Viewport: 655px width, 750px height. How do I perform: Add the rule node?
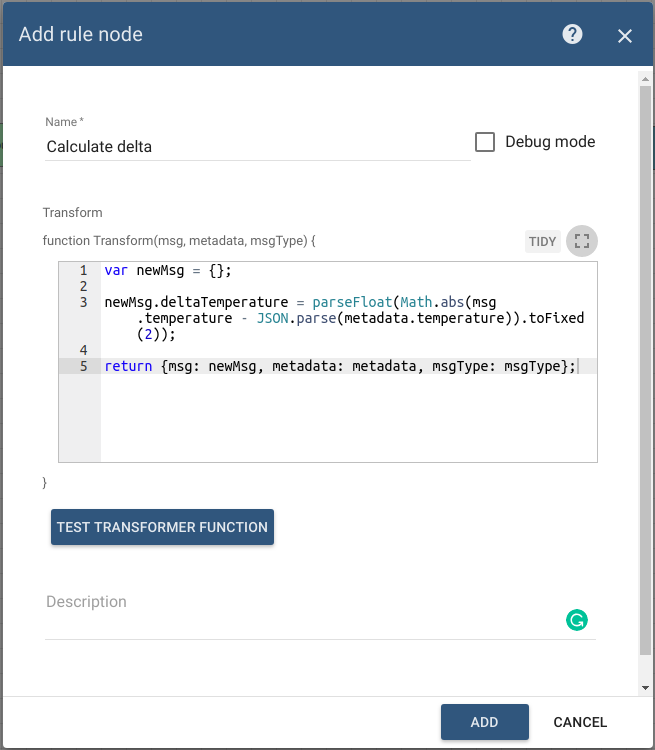click(x=485, y=722)
